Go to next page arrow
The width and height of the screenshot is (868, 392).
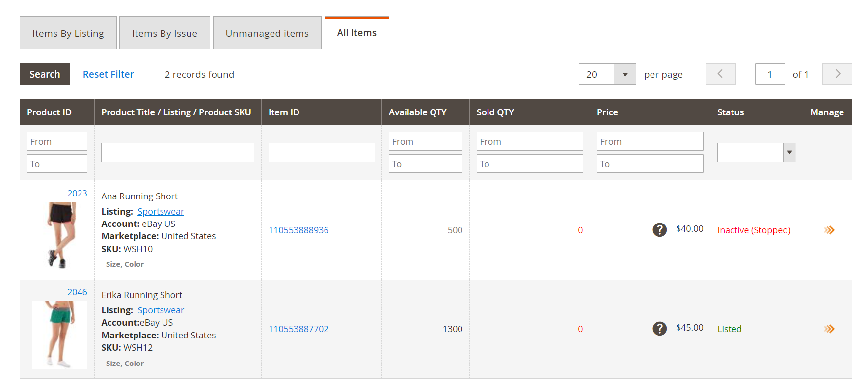coord(837,74)
